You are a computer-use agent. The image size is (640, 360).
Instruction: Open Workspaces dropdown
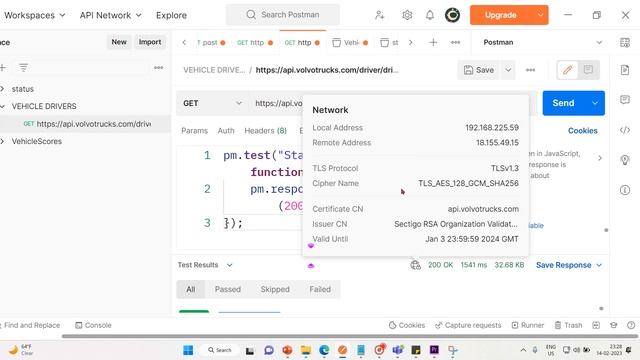click(34, 15)
